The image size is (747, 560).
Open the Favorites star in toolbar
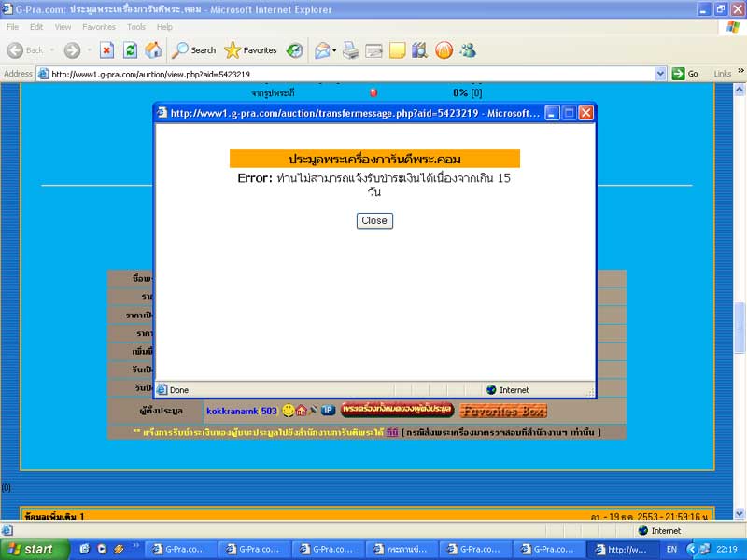[250, 50]
